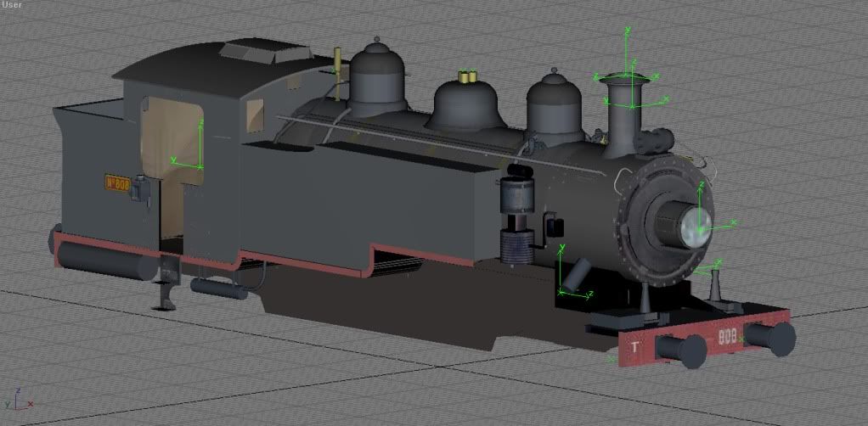Image resolution: width=868 pixels, height=426 pixels.
Task: Select the large air reservoir under the bunker
Action: [x=107, y=261]
